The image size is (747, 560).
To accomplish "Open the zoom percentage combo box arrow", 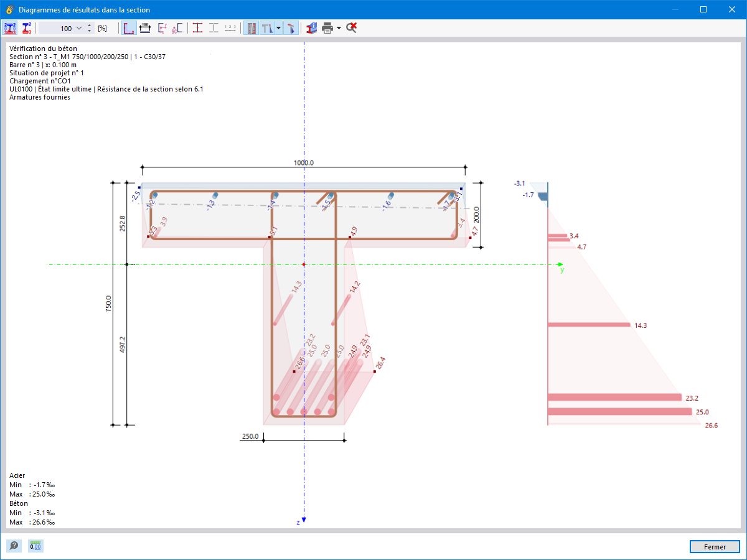I will [x=78, y=28].
